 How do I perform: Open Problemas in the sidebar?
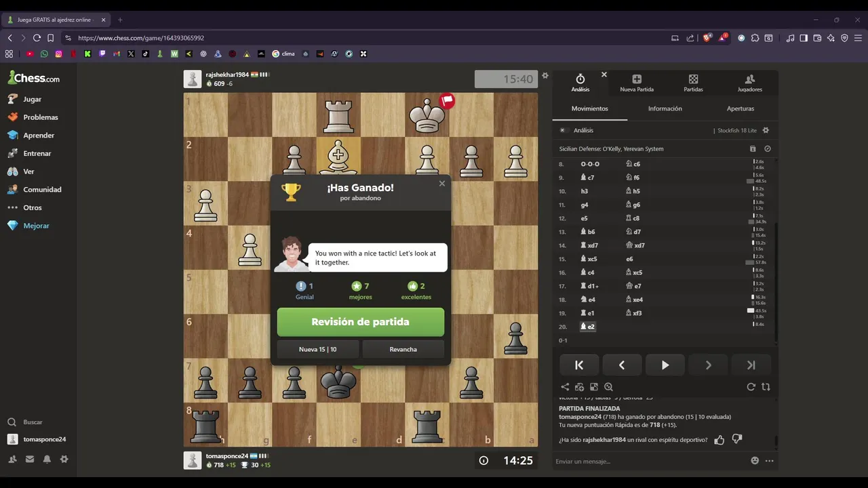[x=33, y=117]
